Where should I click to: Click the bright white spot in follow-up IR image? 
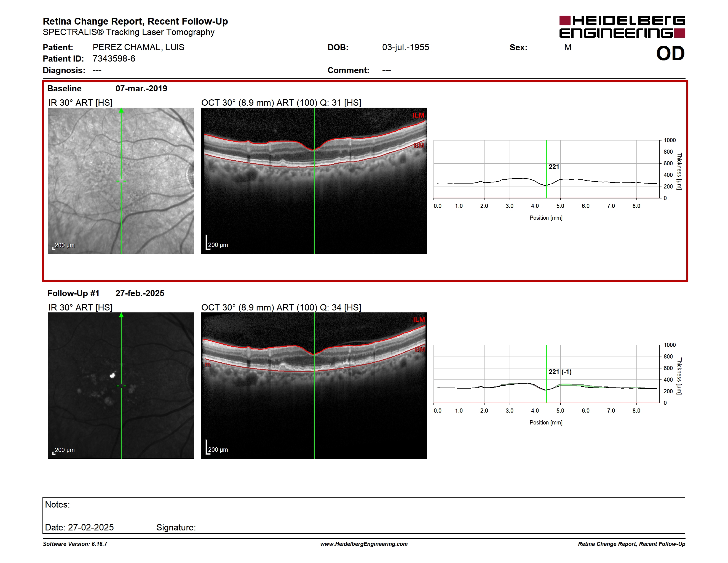pyautogui.click(x=113, y=376)
